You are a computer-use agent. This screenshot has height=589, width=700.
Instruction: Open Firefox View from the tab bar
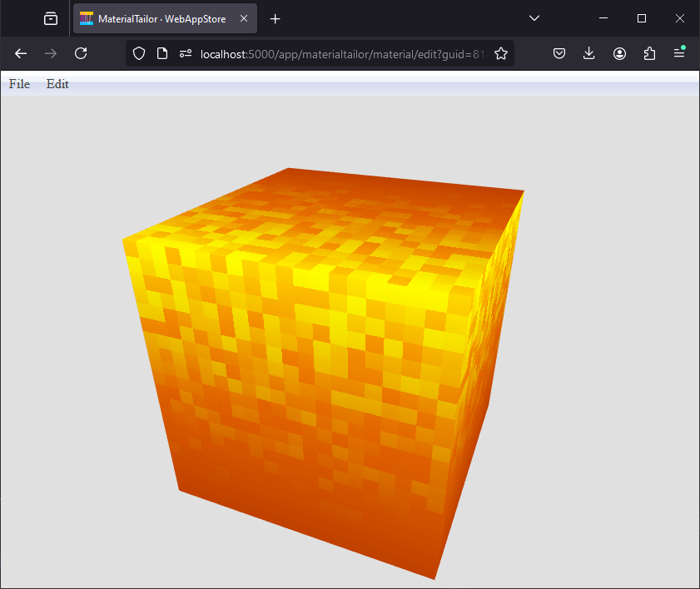[x=51, y=18]
